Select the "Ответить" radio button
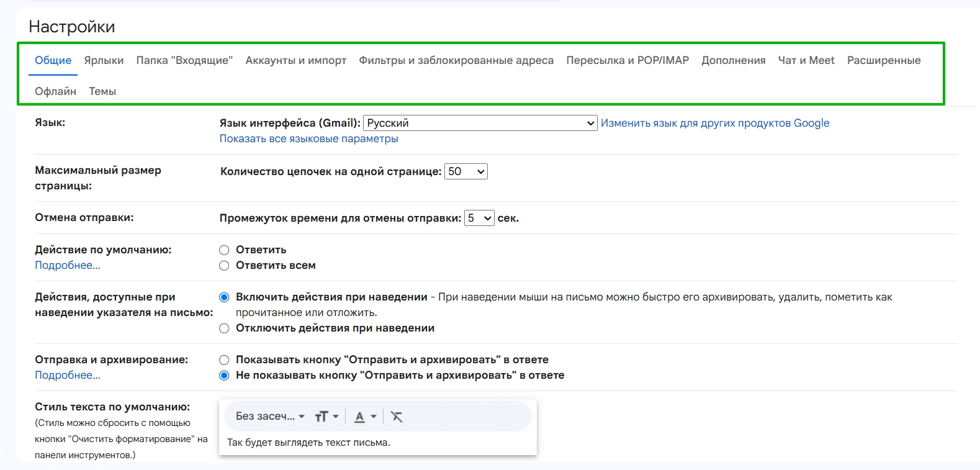The image size is (980, 470). (225, 250)
